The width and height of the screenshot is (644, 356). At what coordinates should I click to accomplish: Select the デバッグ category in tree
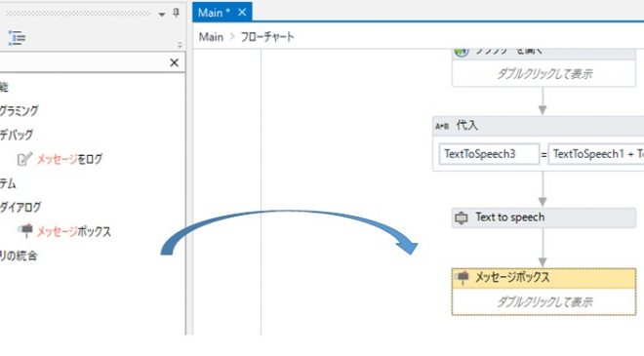coord(17,135)
